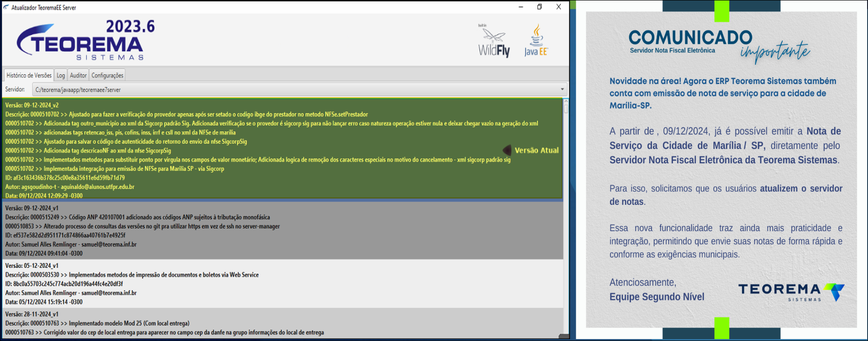Click the version list scrollbar up arrow

pos(566,101)
